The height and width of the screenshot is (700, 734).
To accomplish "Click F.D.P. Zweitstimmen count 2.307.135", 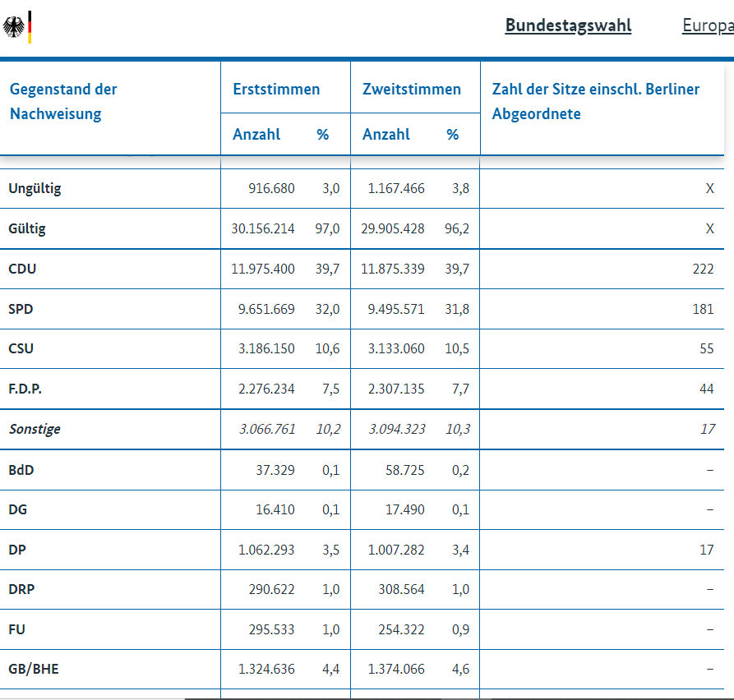I will tap(396, 389).
